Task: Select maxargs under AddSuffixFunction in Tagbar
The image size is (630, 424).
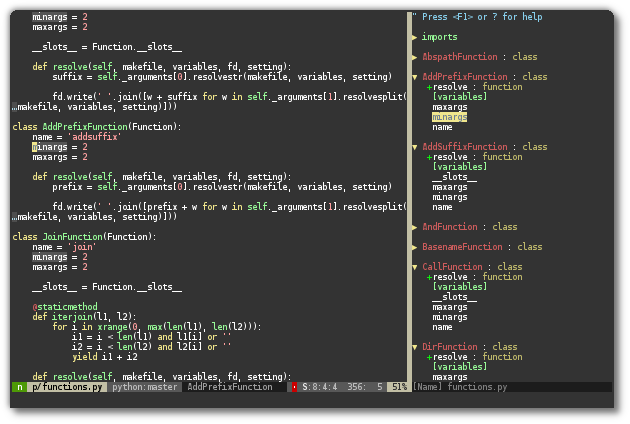Action: pyautogui.click(x=450, y=187)
